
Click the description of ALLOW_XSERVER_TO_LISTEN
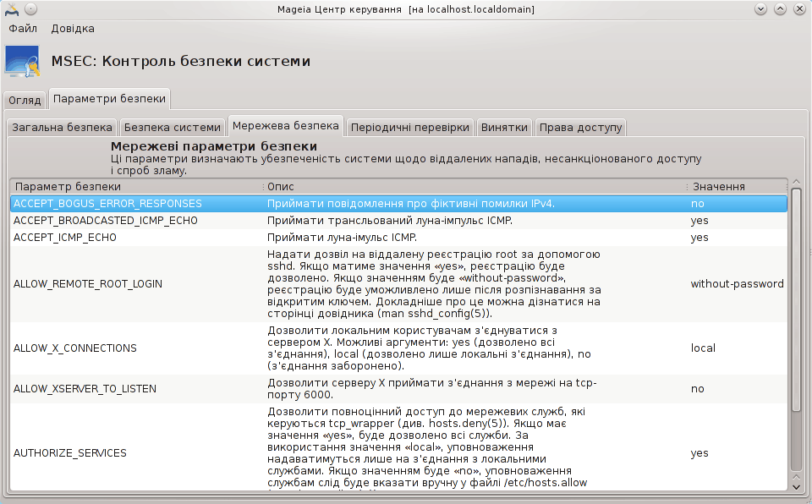point(432,389)
